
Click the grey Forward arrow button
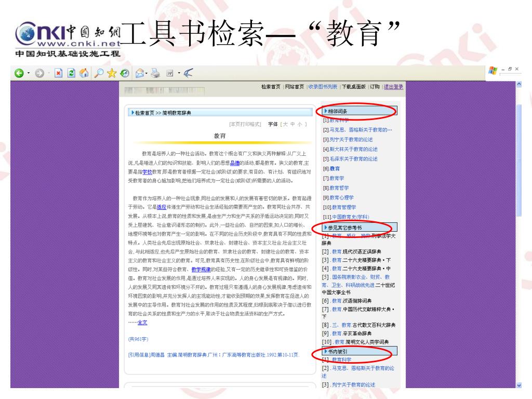39,73
